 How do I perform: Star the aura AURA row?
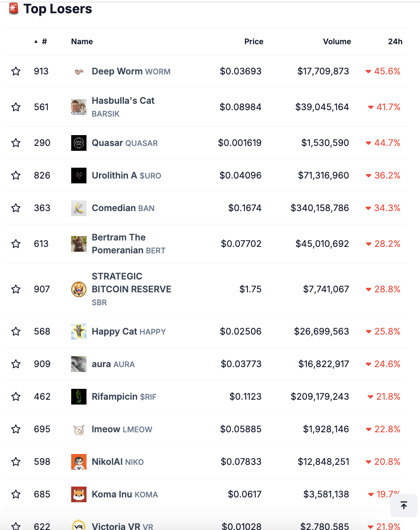pos(16,364)
